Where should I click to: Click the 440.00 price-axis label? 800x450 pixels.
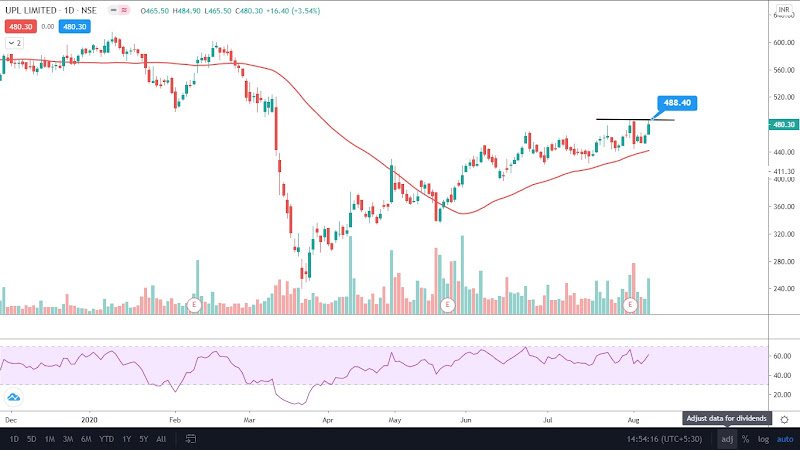click(x=784, y=152)
